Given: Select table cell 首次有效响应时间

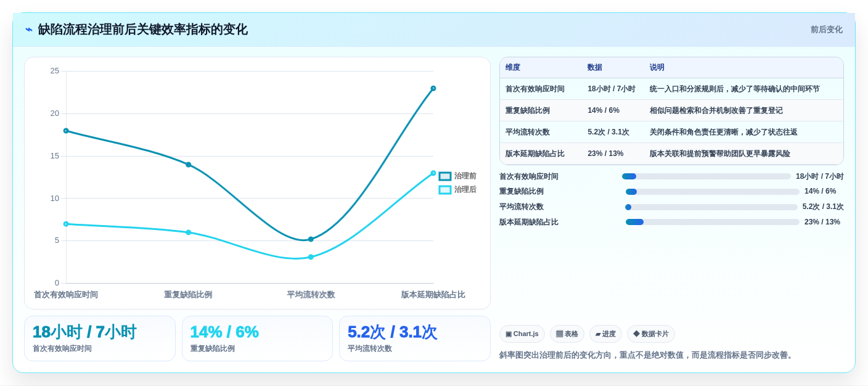Looking at the screenshot, I should click(535, 89).
